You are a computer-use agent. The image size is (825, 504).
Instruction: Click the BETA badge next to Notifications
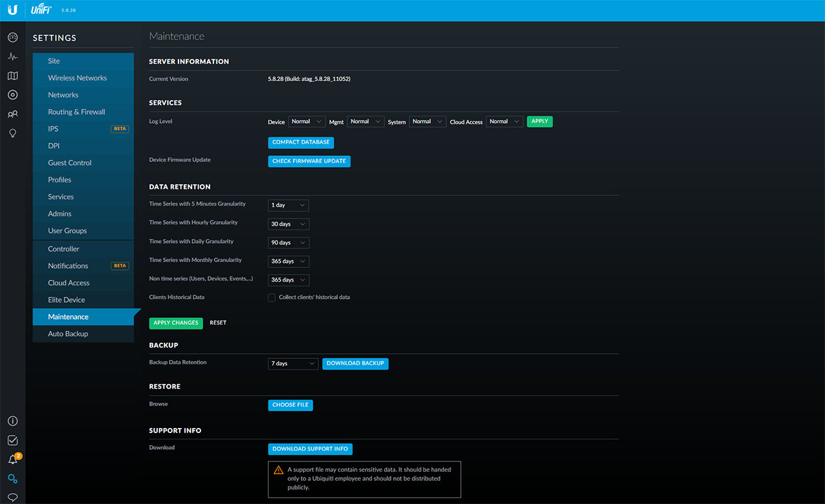(120, 266)
